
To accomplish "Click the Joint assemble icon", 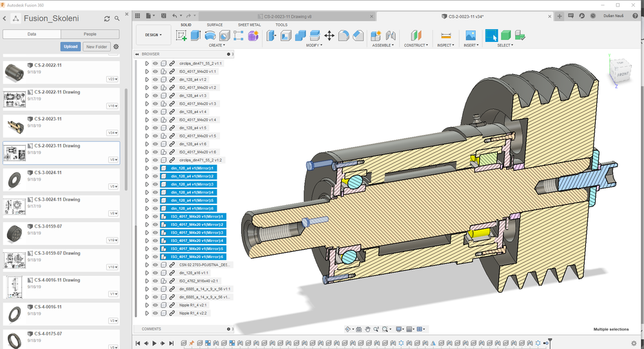I will [x=391, y=35].
